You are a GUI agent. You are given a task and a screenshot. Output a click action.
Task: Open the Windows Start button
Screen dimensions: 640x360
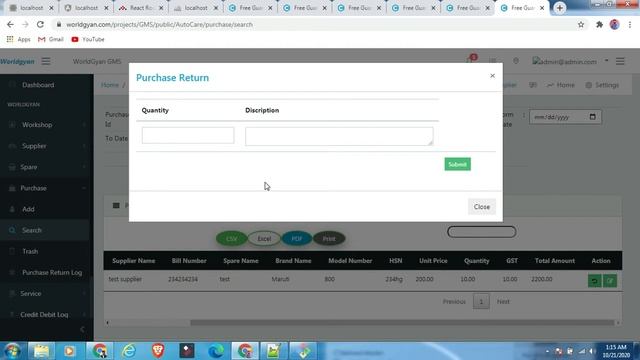pos(12,351)
